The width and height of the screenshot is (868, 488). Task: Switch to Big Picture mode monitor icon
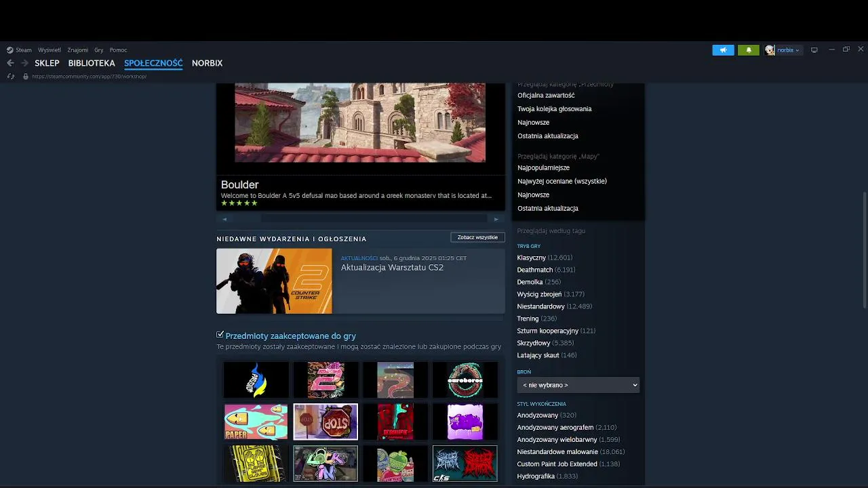click(x=814, y=50)
